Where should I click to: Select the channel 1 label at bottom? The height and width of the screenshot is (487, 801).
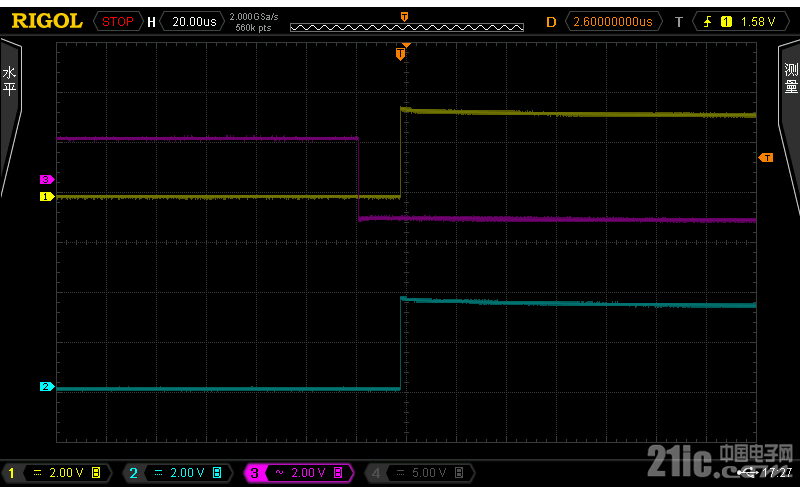[x=11, y=473]
